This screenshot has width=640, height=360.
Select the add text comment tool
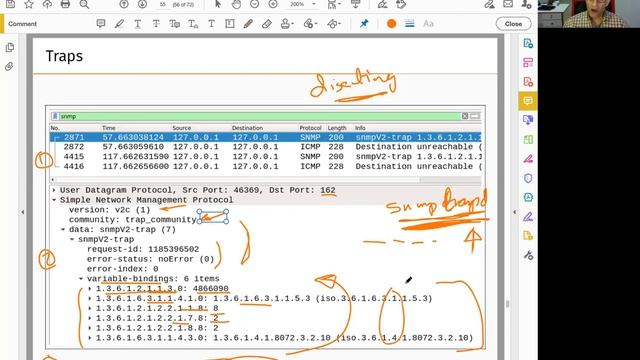(211, 24)
